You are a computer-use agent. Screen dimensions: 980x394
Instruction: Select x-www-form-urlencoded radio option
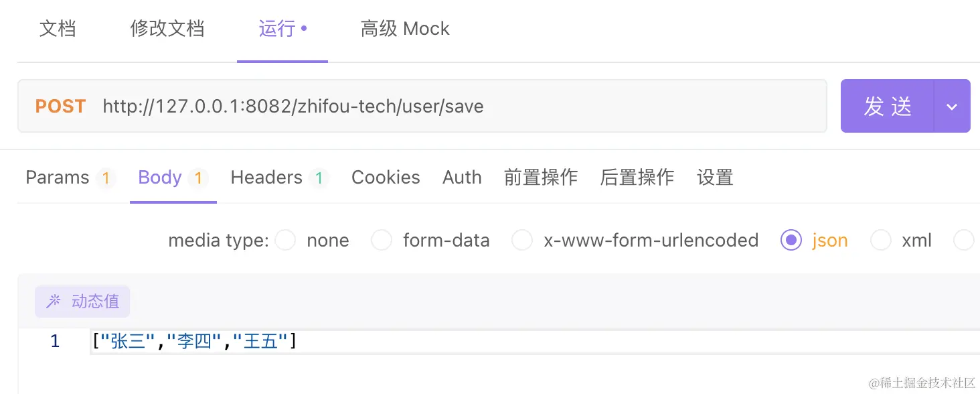click(522, 241)
